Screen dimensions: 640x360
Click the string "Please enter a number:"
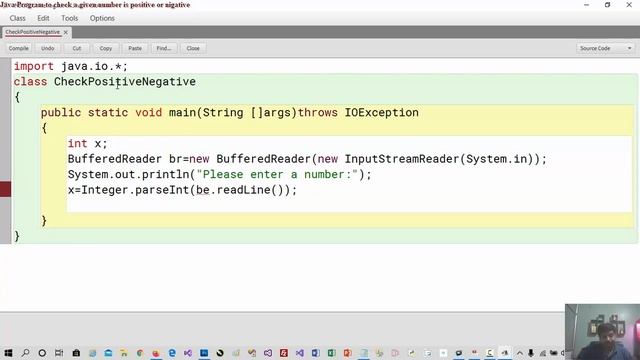pyautogui.click(x=277, y=175)
